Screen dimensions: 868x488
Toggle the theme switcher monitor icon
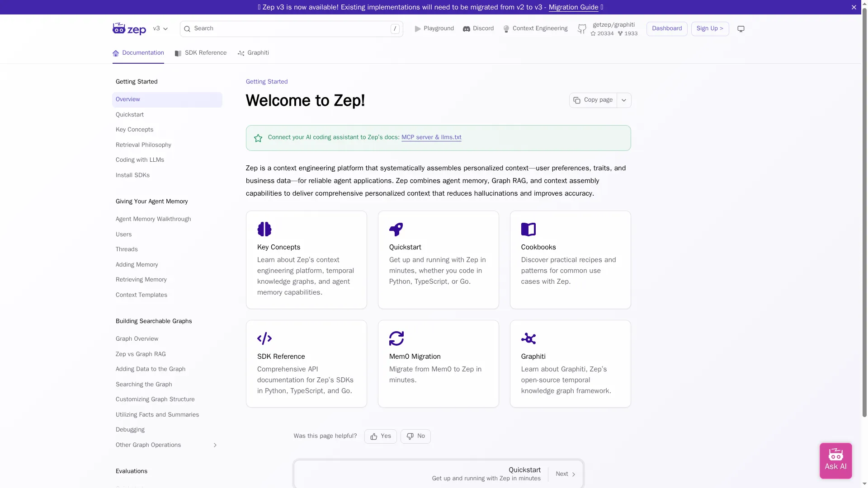pos(741,29)
